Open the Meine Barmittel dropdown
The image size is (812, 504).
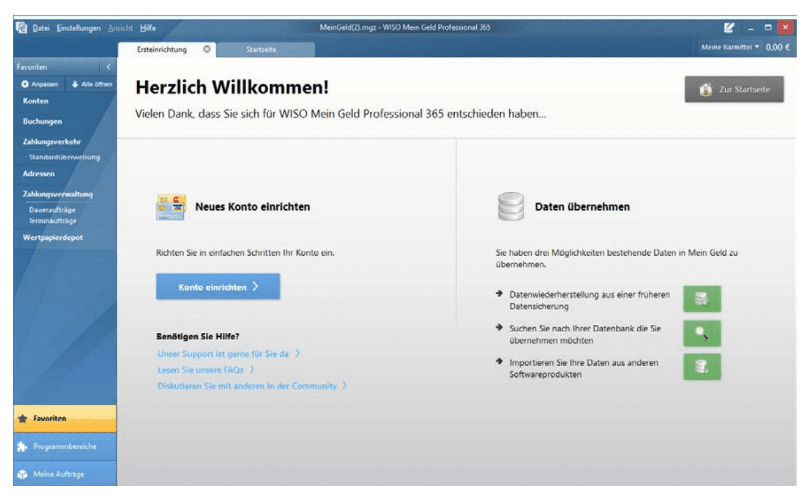click(730, 47)
